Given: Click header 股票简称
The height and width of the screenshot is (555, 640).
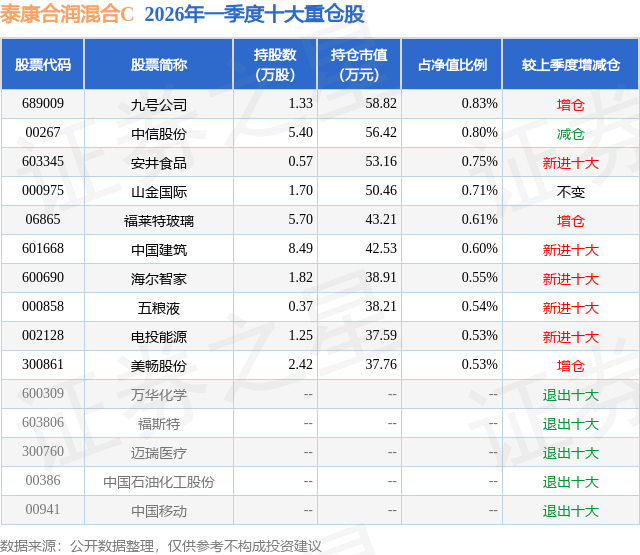Looking at the screenshot, I should (x=159, y=64).
